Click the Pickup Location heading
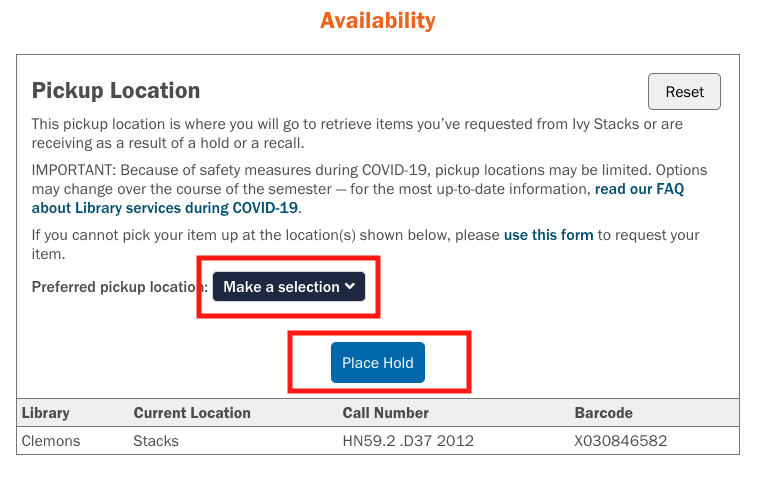 coord(116,91)
